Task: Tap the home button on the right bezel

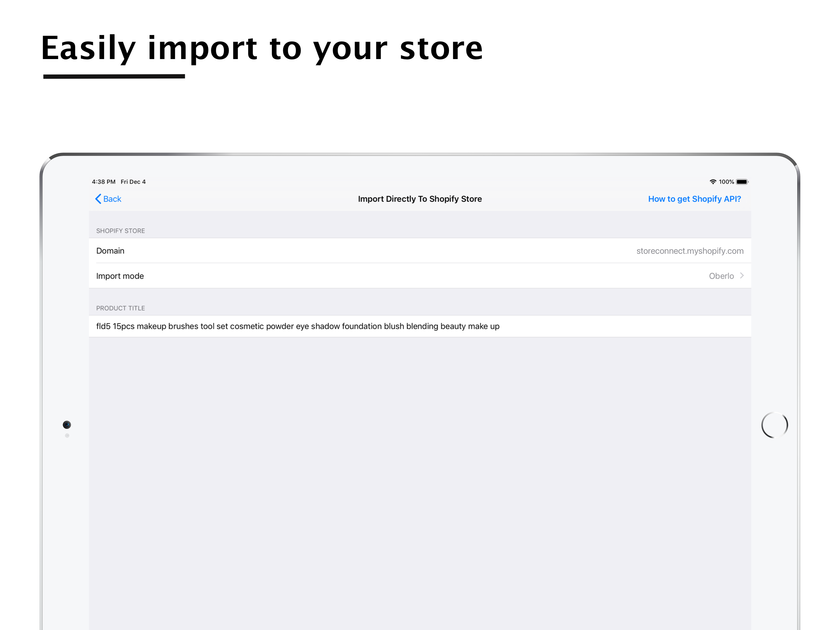Action: tap(775, 425)
